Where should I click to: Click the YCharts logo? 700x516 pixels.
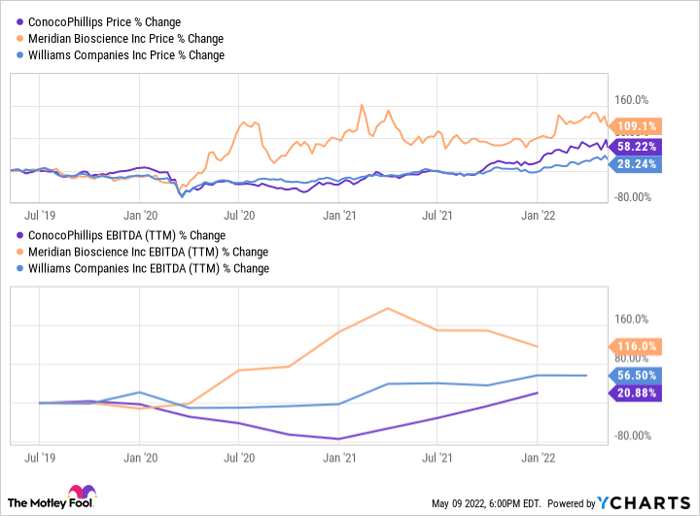(x=641, y=502)
